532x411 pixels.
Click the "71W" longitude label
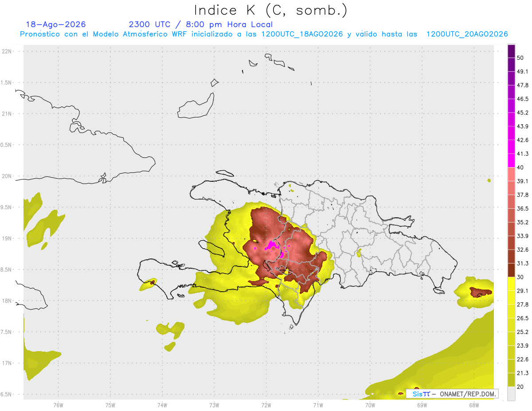[x=318, y=405]
